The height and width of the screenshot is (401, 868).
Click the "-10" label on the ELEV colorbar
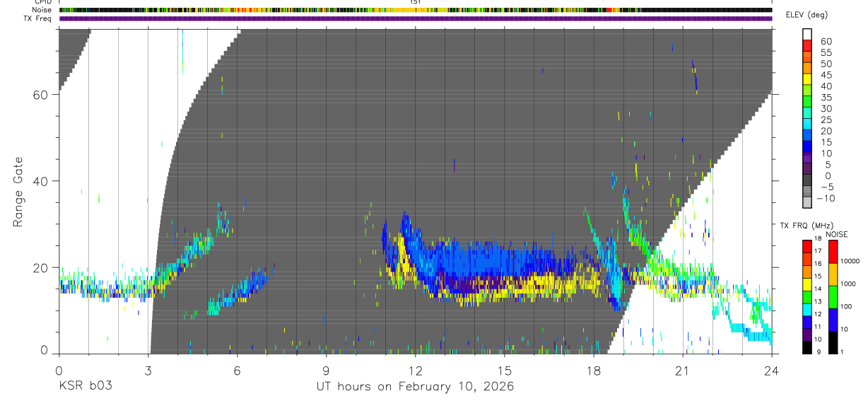click(825, 198)
